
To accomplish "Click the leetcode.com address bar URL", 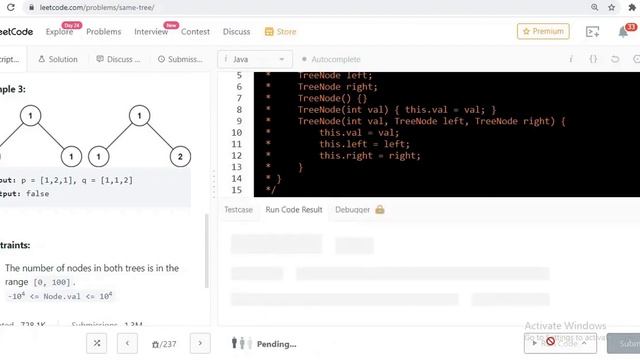I will coord(97,7).
